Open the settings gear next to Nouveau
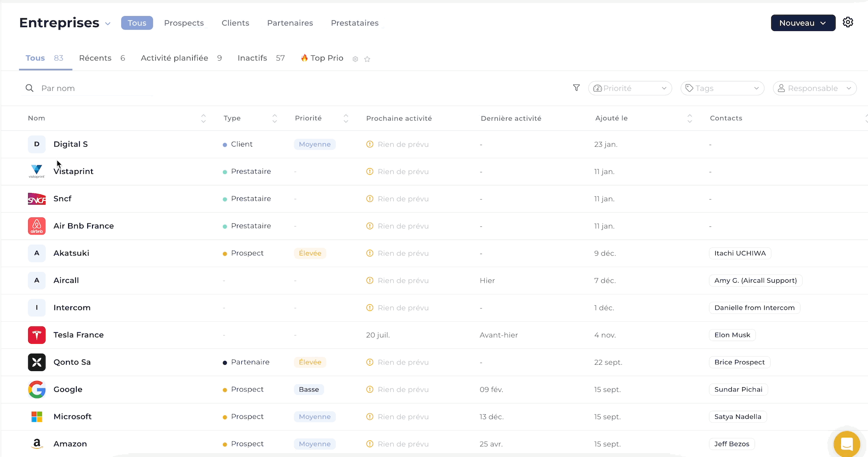The image size is (868, 457). [848, 22]
